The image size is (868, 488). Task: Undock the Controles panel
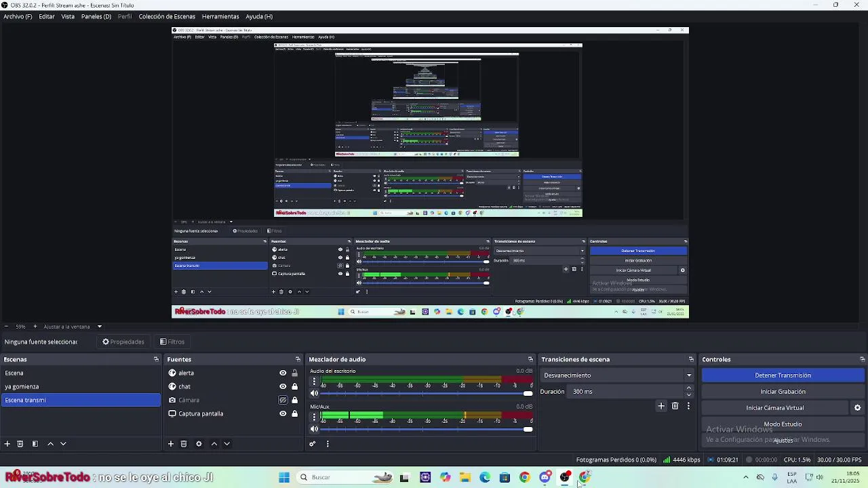tap(863, 359)
